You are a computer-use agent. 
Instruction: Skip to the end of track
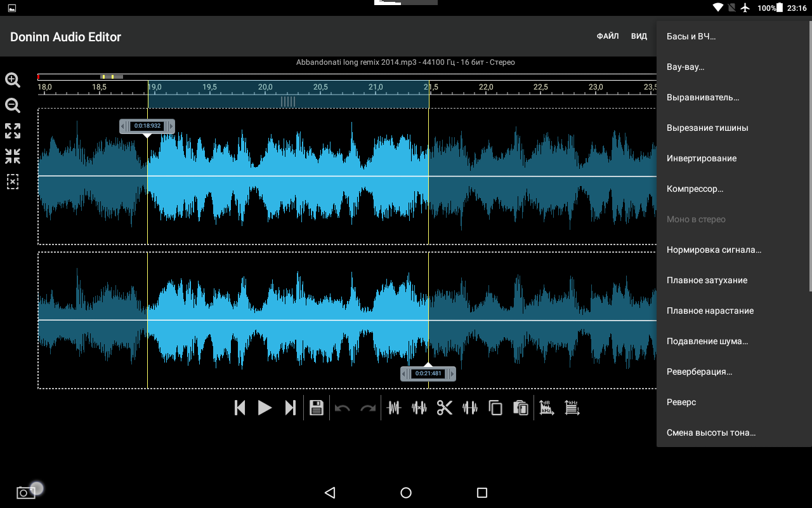290,408
